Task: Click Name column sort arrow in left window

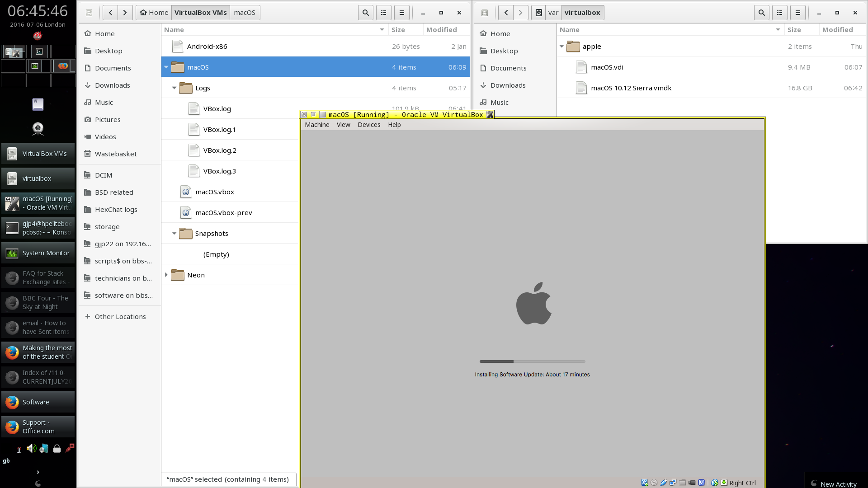Action: pos(382,30)
